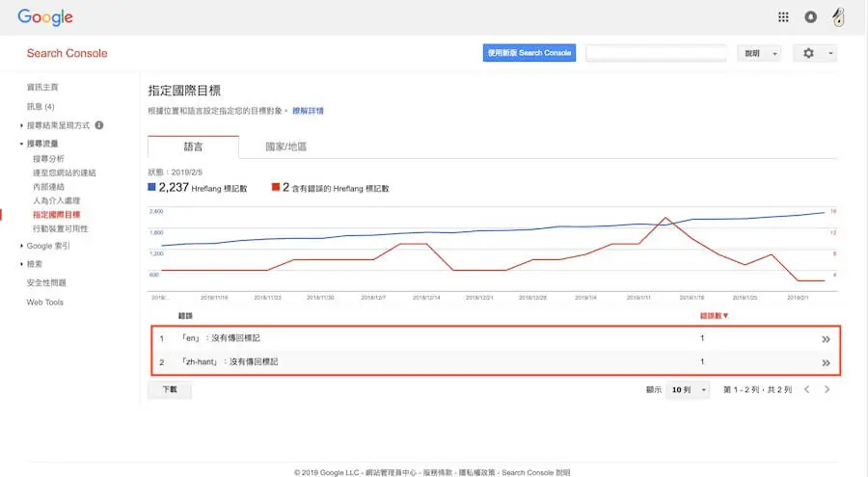Open 內部連結 in sidebar
This screenshot has width=868, height=477.
(49, 187)
